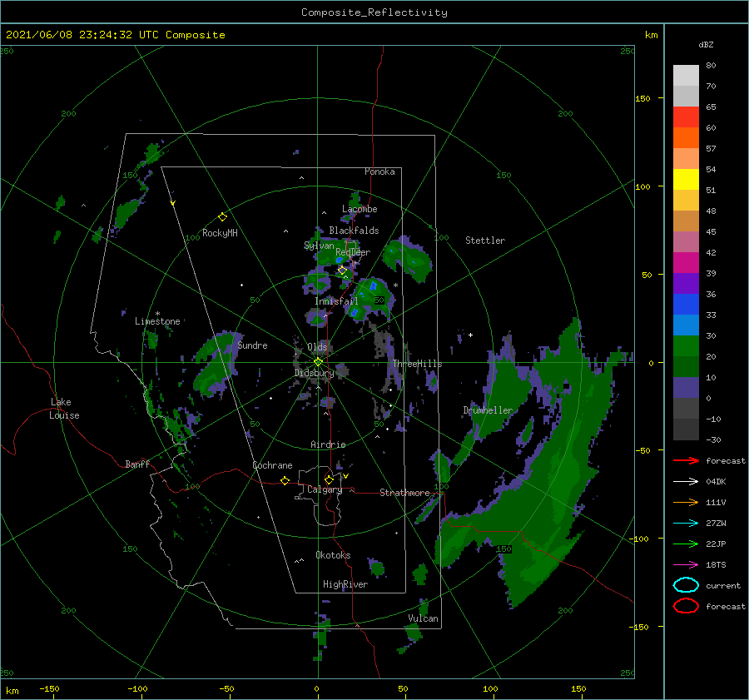Click the Banff town label
The height and width of the screenshot is (700, 749).
tap(137, 464)
